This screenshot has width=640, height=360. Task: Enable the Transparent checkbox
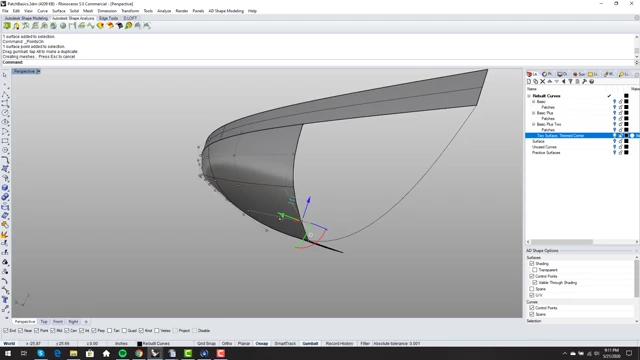coord(535,270)
